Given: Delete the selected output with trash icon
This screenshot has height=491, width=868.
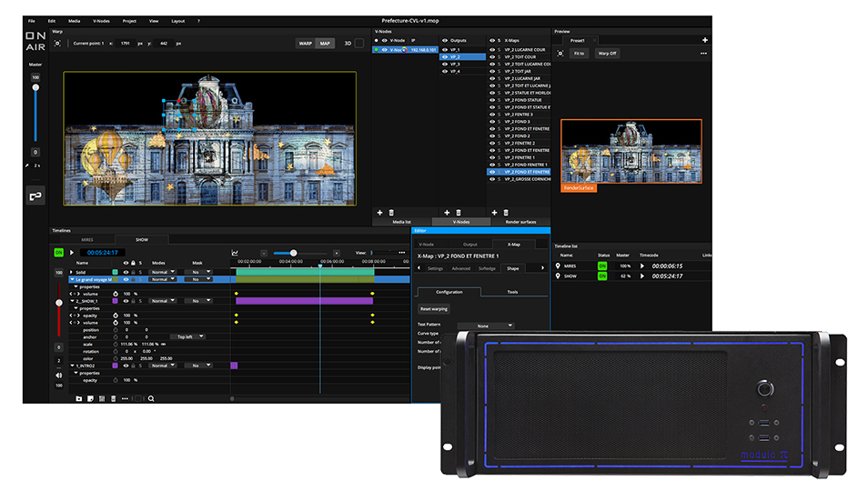Looking at the screenshot, I should pos(459,213).
